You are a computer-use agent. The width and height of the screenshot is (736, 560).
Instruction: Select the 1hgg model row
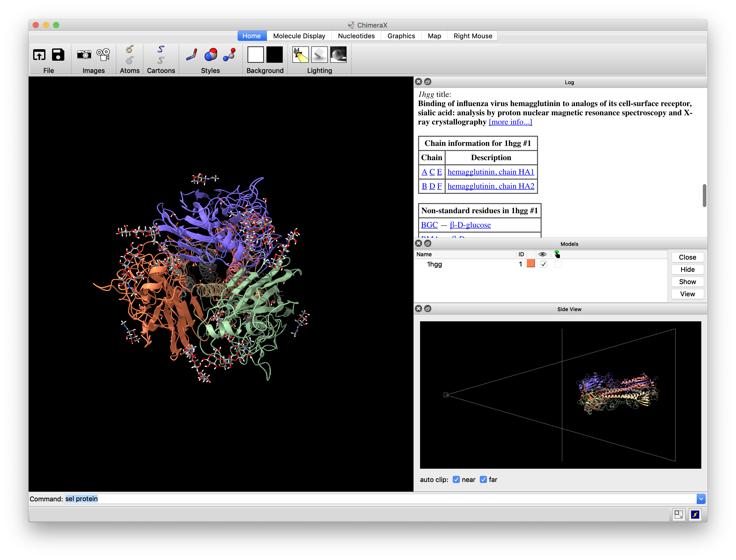(541, 264)
